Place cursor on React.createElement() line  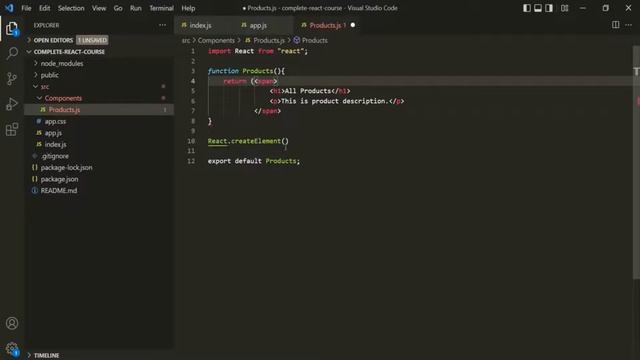[248, 141]
